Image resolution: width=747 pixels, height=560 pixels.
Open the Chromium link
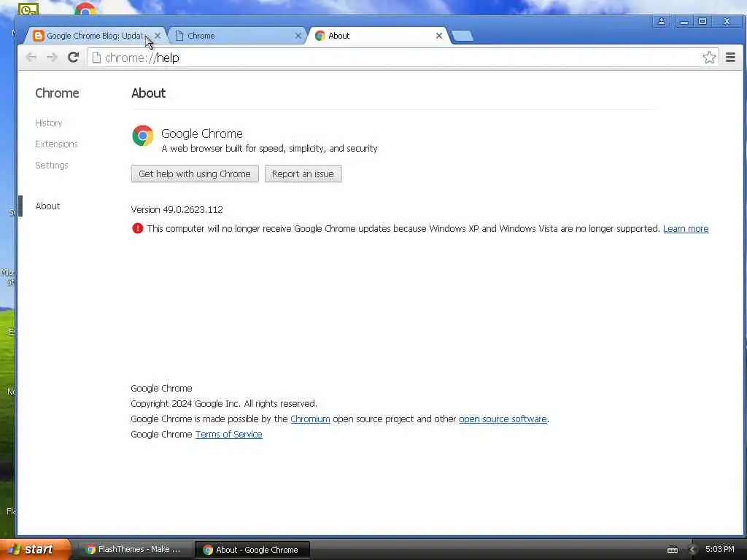pyautogui.click(x=310, y=419)
